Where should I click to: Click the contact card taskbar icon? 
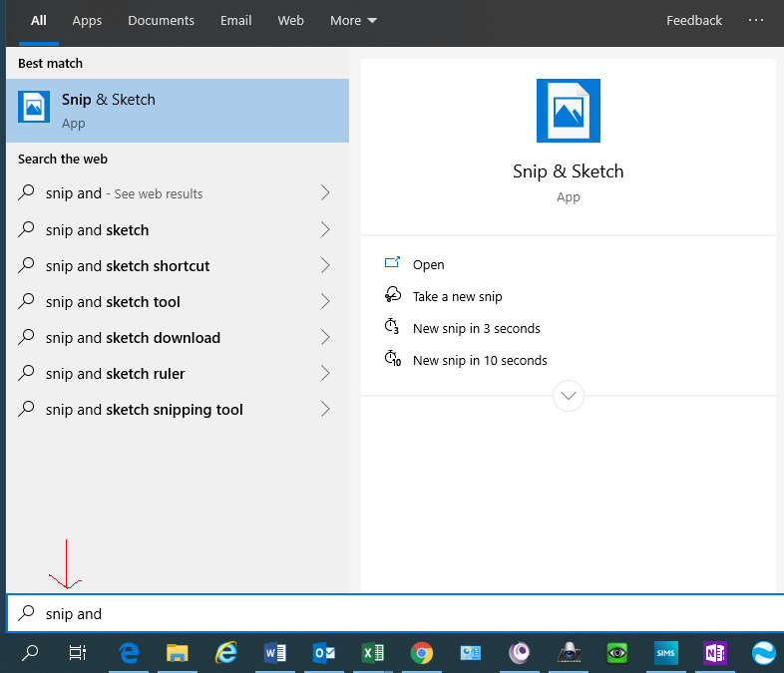pyautogui.click(x=471, y=653)
